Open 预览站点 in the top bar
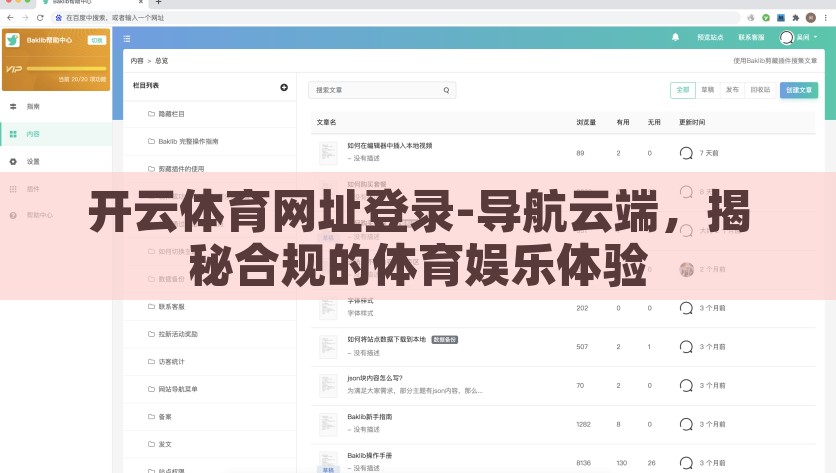 click(x=710, y=37)
